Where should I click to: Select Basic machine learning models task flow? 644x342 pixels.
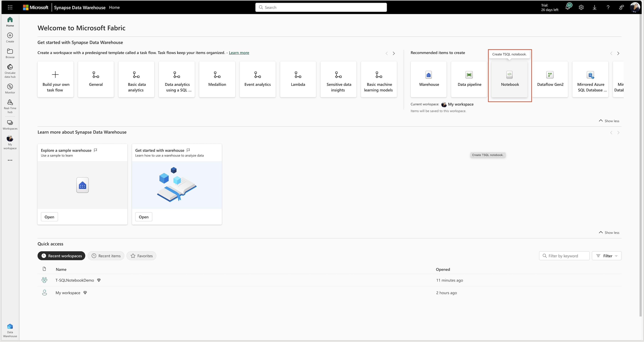pos(379,79)
